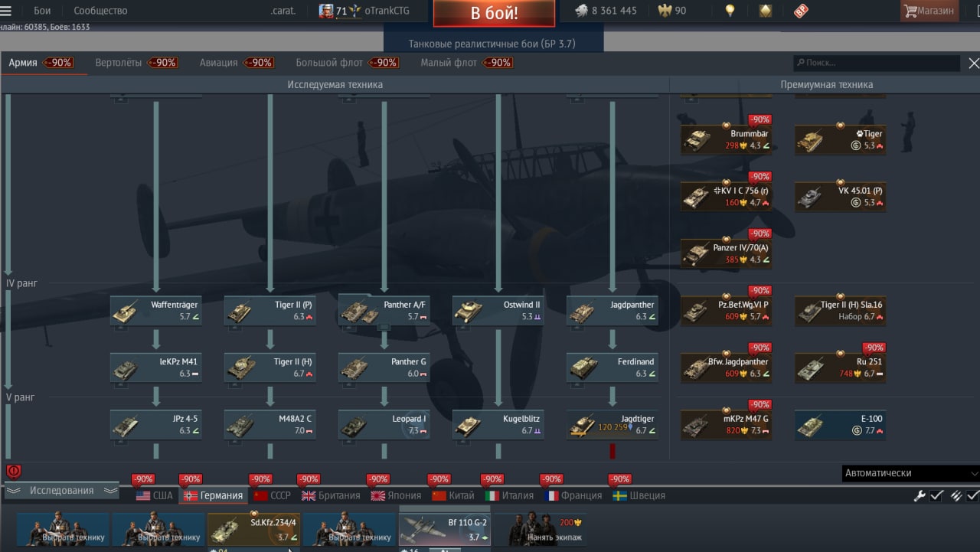Select the JPz 4-5 vehicle
980x552 pixels.
(156, 425)
